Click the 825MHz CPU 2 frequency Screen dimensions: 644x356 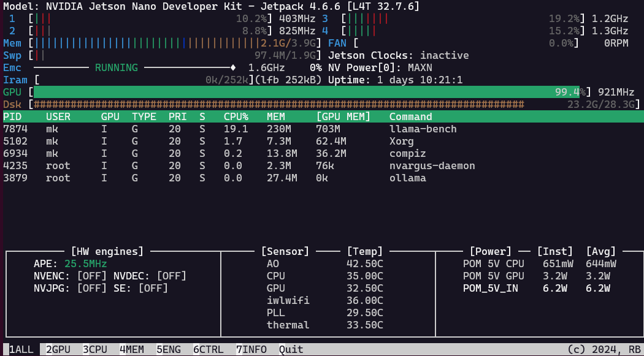(x=297, y=31)
